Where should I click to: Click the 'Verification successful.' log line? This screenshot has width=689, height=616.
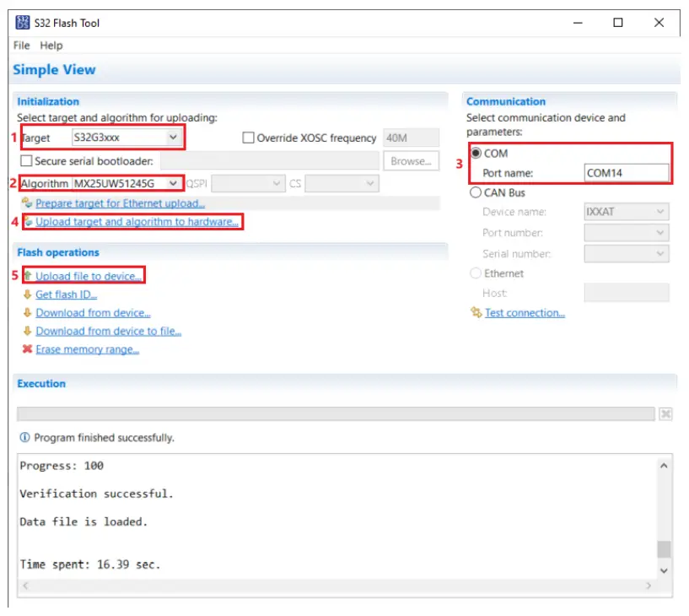click(x=97, y=494)
